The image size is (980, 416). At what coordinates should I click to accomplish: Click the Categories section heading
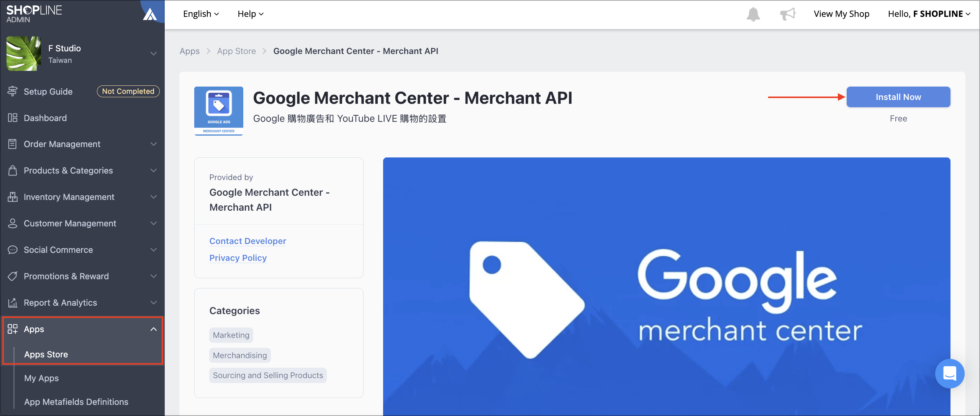234,311
